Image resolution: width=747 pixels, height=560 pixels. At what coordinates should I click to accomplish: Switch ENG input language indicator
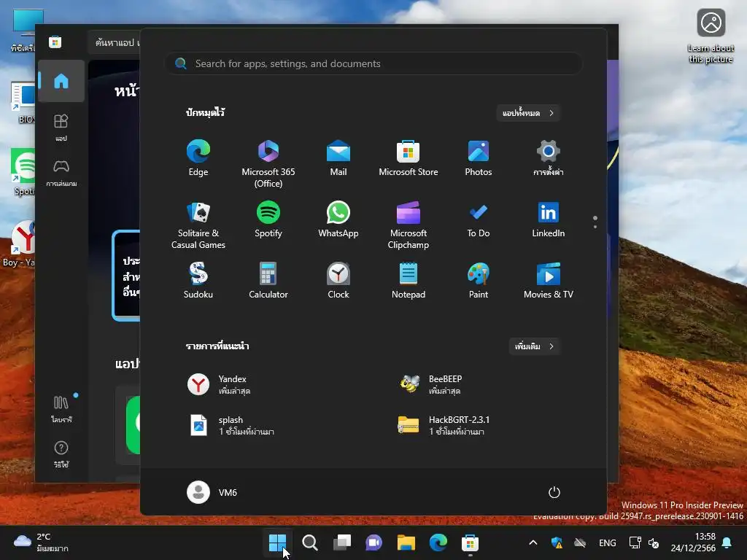(608, 542)
